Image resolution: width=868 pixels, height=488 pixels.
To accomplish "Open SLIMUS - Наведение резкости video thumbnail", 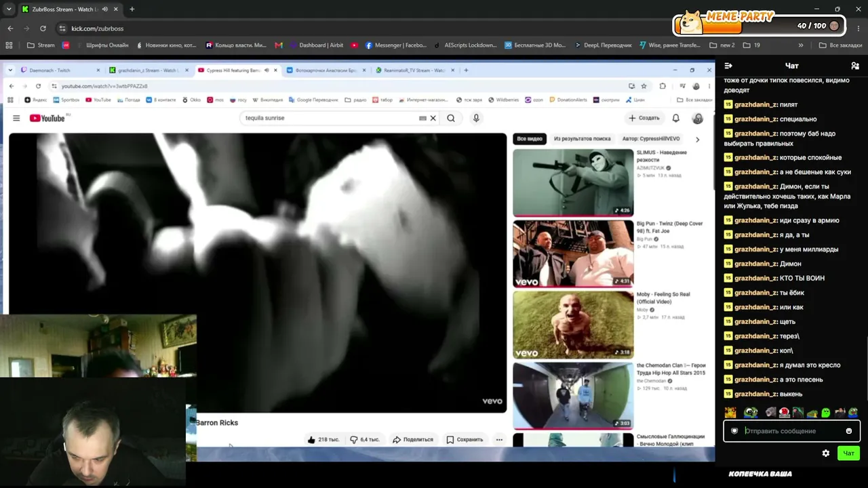I will coord(573,183).
